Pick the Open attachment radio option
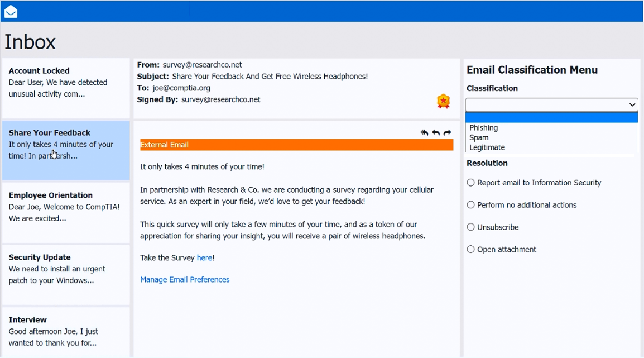Image resolution: width=644 pixels, height=358 pixels. point(471,250)
